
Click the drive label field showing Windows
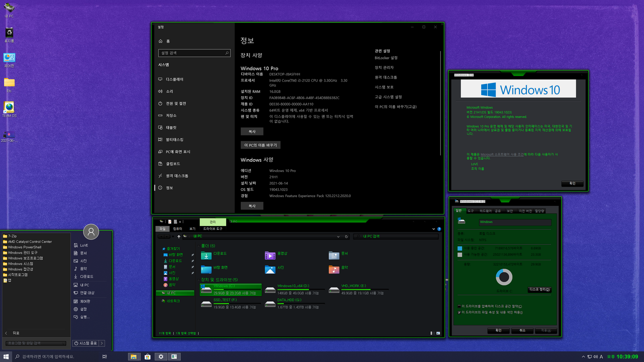pos(515,222)
